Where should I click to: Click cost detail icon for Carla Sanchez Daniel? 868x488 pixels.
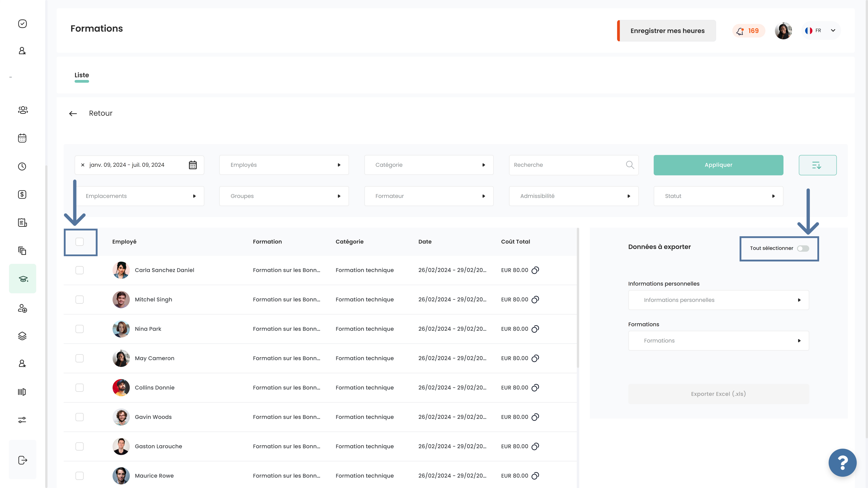[535, 270]
